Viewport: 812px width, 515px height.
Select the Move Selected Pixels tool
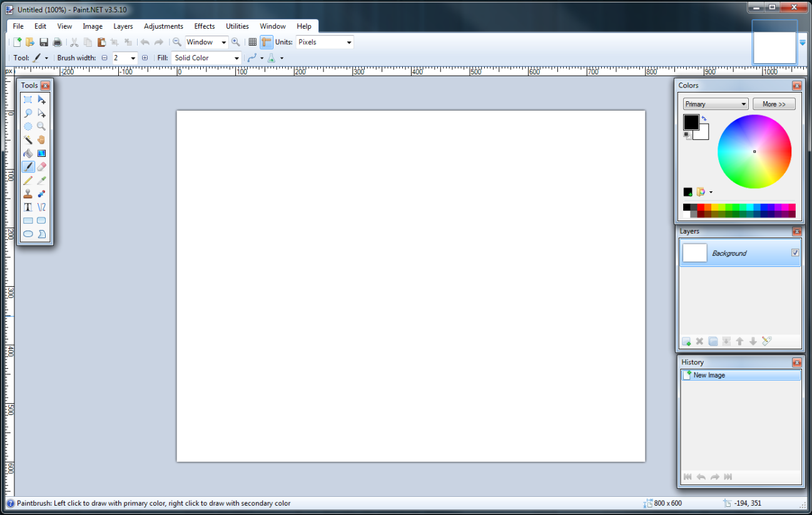[x=41, y=100]
